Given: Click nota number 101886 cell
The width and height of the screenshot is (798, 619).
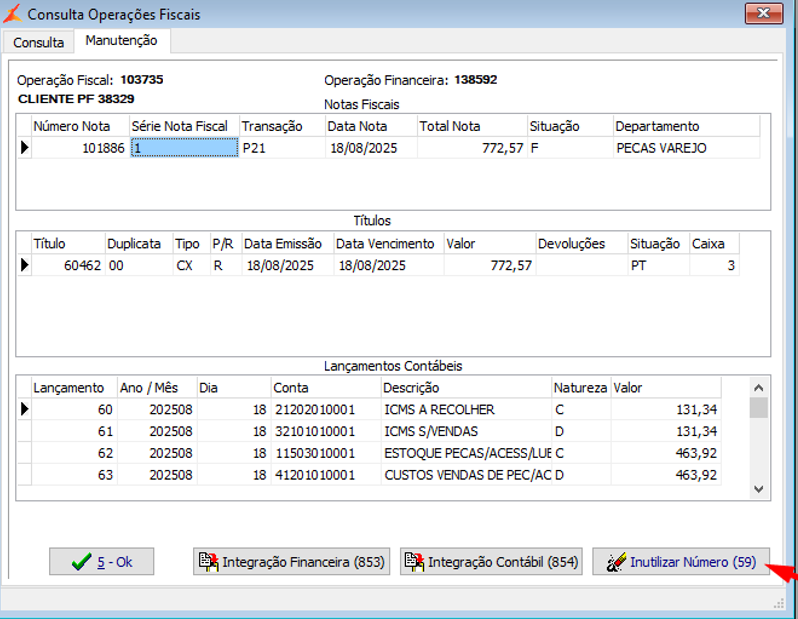Looking at the screenshot, I should pos(80,148).
